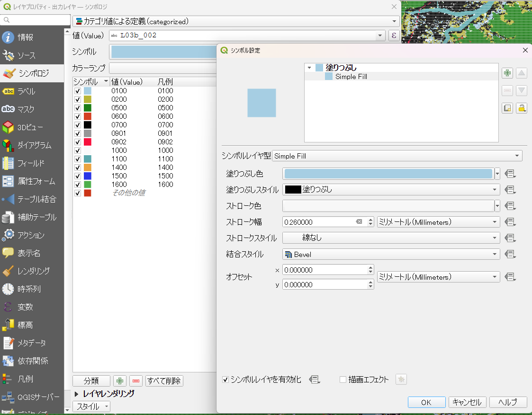
Task: Open data-defined override for 結合スタイル
Action: pyautogui.click(x=510, y=254)
